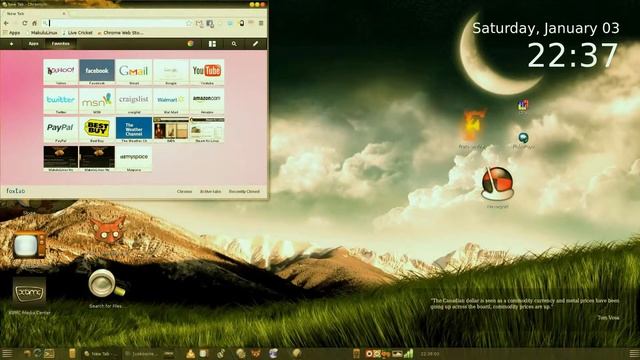This screenshot has width=640, height=360.
Task: Open The Weather Channel tile
Action: (133, 129)
